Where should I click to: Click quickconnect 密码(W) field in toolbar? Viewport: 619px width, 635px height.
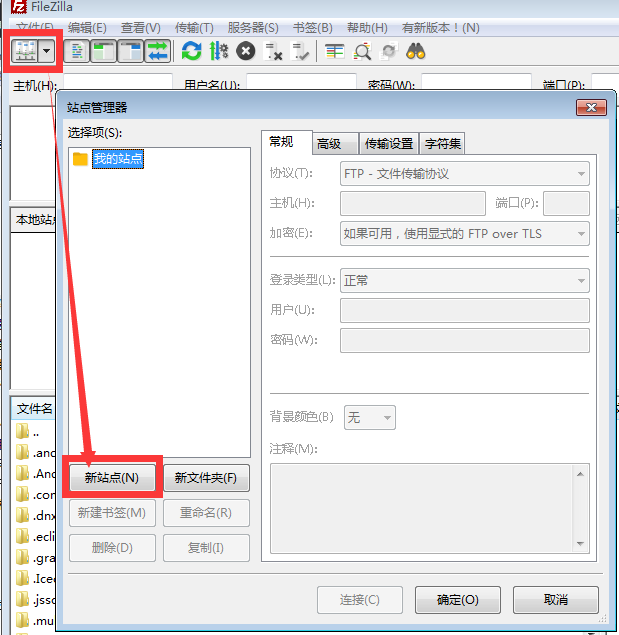click(476, 82)
